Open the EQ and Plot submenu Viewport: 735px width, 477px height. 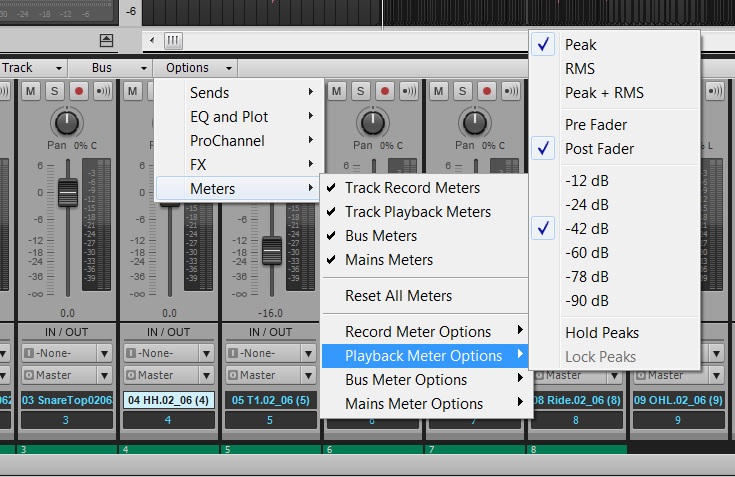coord(238,117)
